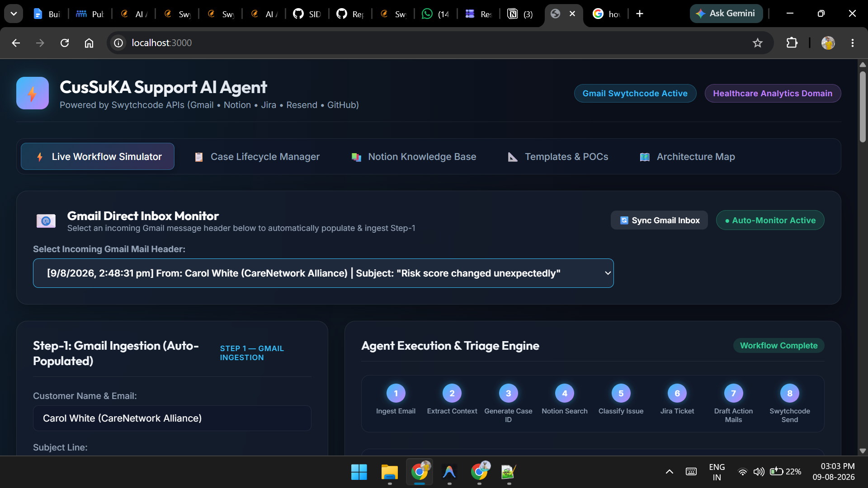Select step 5 Classify Issue circle
Screen dimensions: 868x488
pos(621,393)
